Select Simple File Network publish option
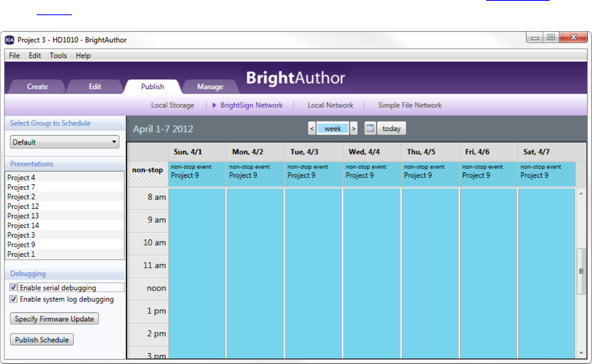This screenshot has height=364, width=592. click(x=410, y=105)
